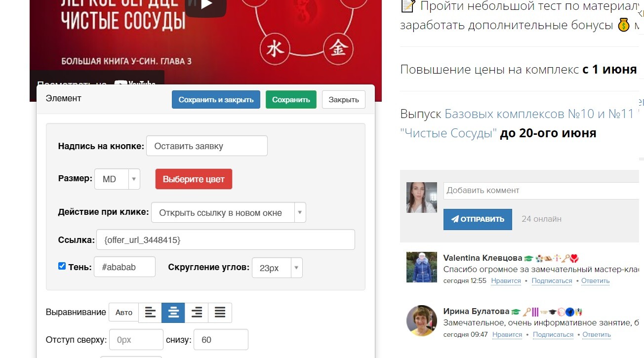The height and width of the screenshot is (358, 644).
Task: Choose right alignment icon
Action: pyautogui.click(x=197, y=313)
